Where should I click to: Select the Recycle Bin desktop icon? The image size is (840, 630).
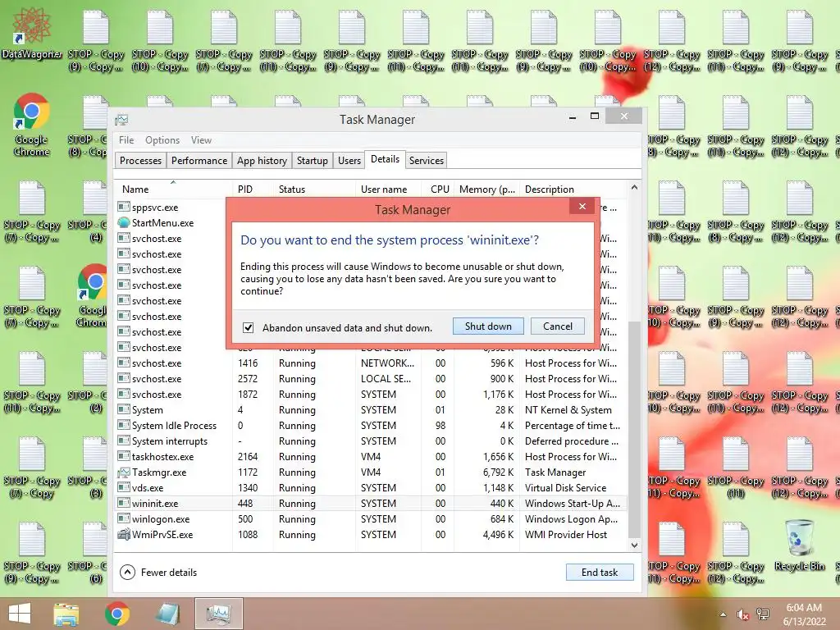point(800,546)
